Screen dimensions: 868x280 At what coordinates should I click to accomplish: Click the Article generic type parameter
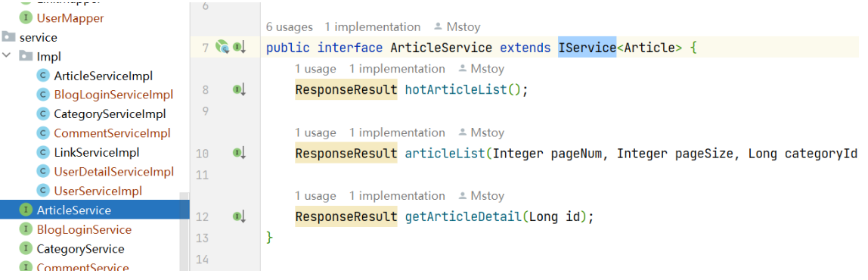[x=649, y=48]
